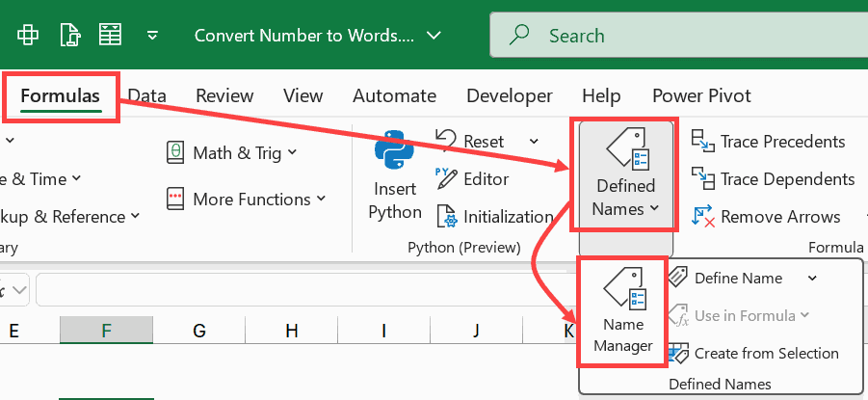
Task: Open the Automate tab
Action: tap(394, 96)
